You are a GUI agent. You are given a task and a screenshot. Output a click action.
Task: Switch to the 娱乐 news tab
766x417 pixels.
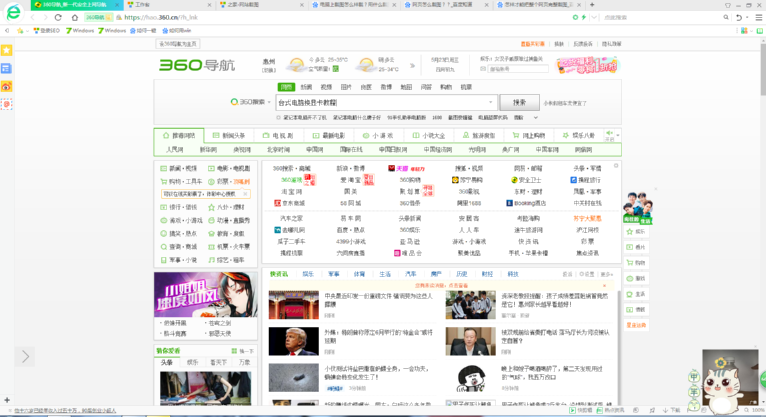click(x=308, y=274)
